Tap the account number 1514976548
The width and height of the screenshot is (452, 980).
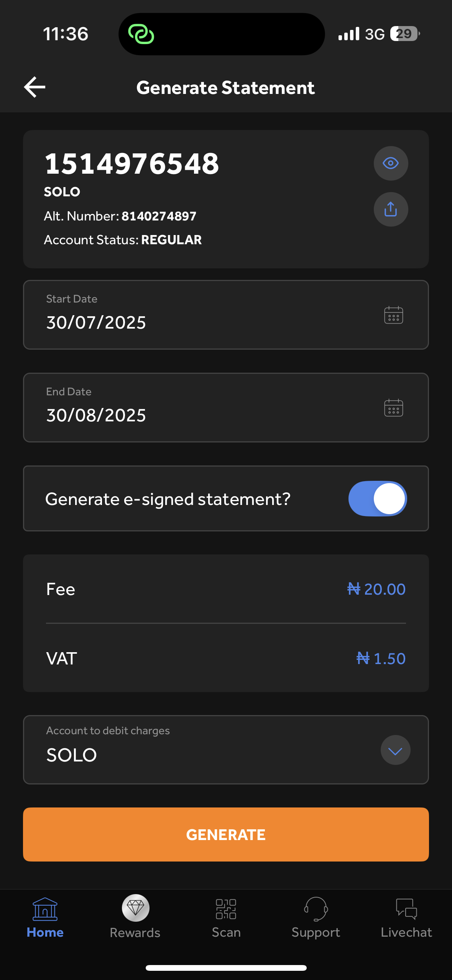point(132,164)
